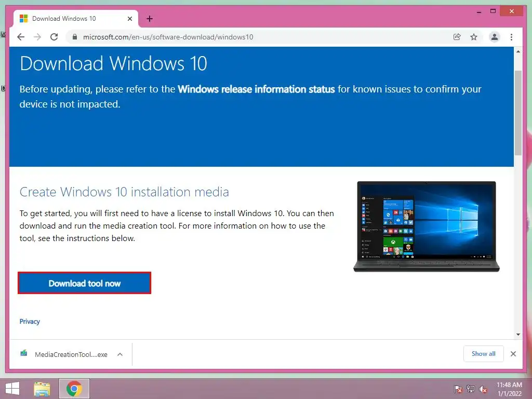Click Show all downloads
Image resolution: width=532 pixels, height=399 pixels.
click(484, 353)
